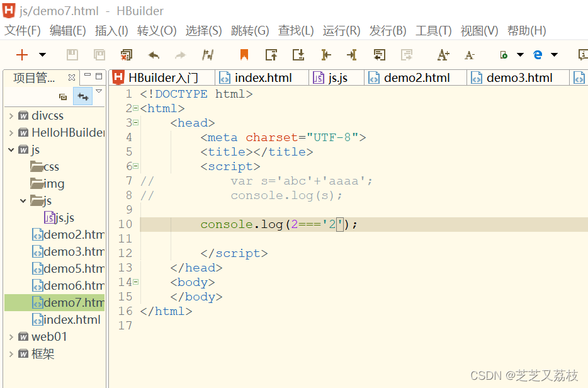This screenshot has height=388, width=588.
Task: Switch to demo2.html editor tab
Action: [416, 77]
